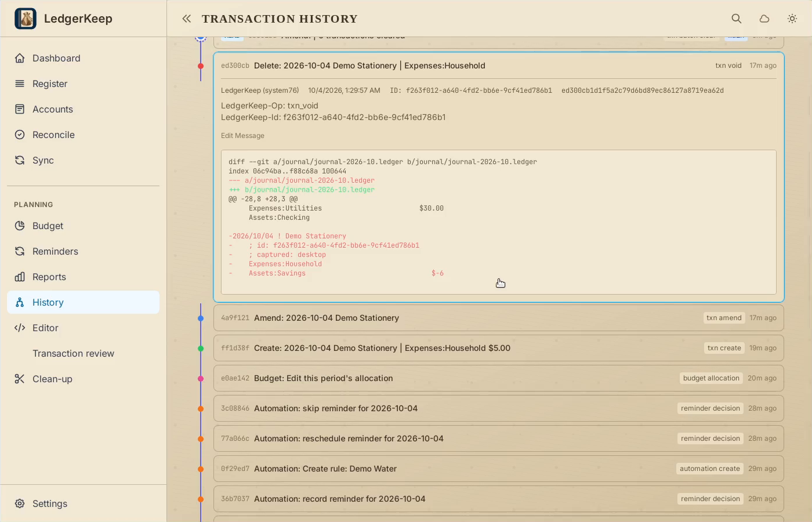812x522 pixels.
Task: Collapse the sidebar with double-chevron icon
Action: click(x=186, y=19)
